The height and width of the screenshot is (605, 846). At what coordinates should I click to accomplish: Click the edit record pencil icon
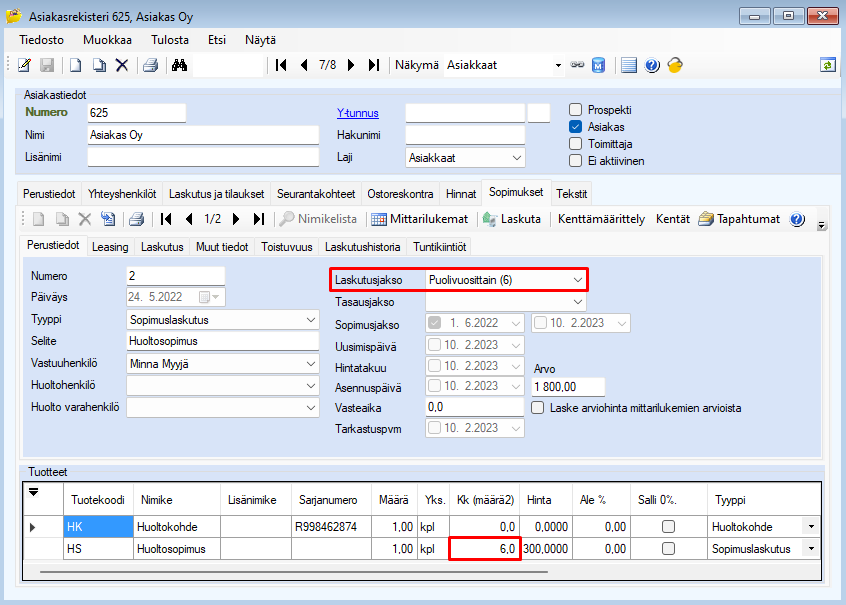[24, 65]
